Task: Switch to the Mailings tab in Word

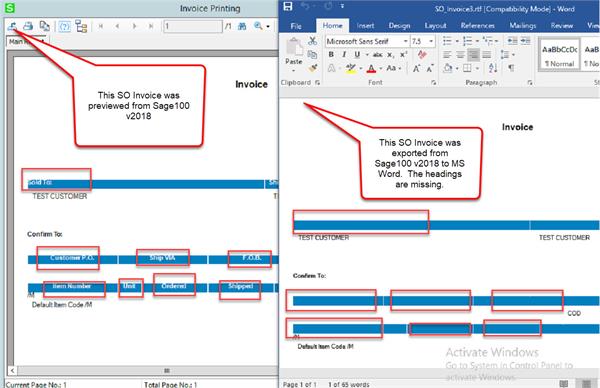Action: point(523,26)
